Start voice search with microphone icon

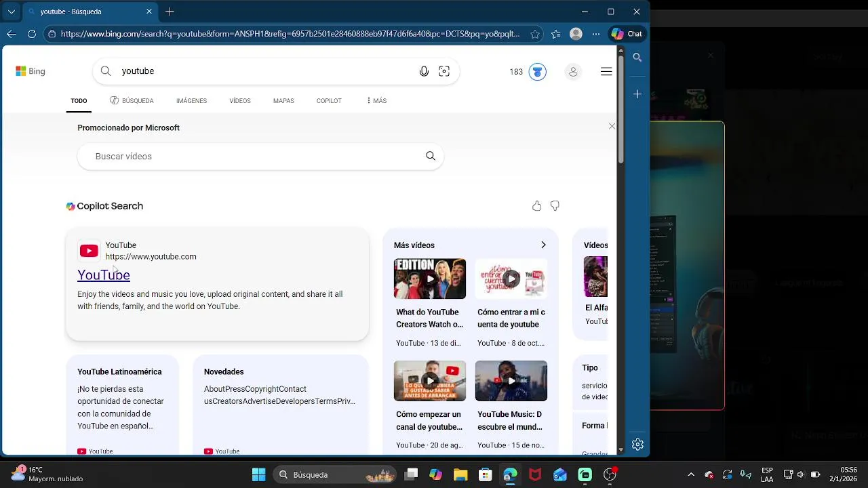[424, 71]
